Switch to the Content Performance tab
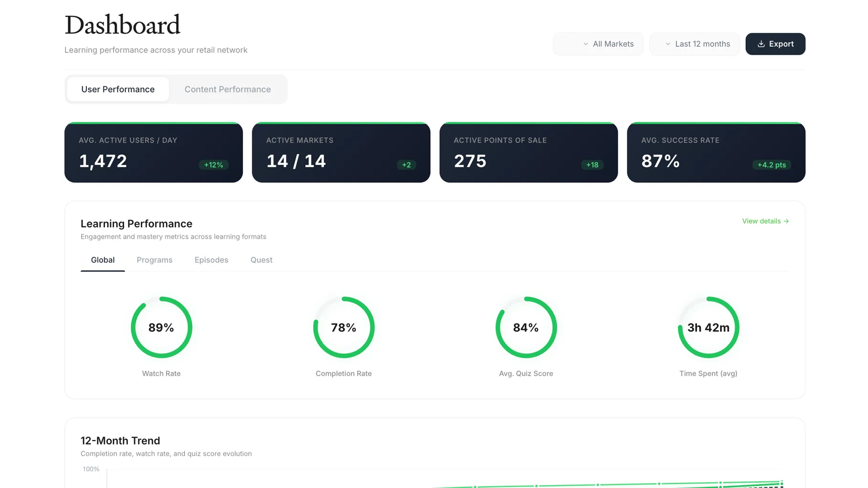868x488 pixels. pyautogui.click(x=228, y=89)
